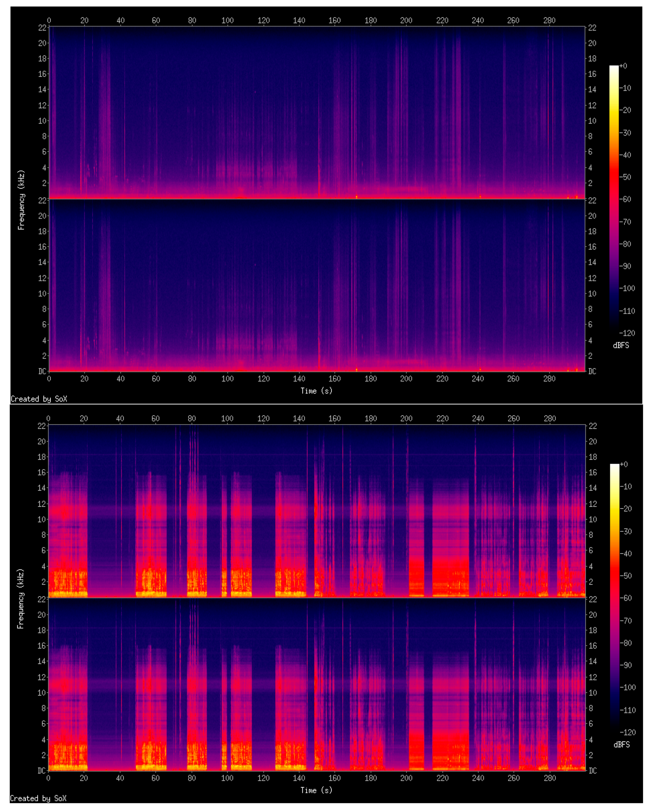Image resolution: width=649 pixels, height=812 pixels.
Task: Click the "140" tick on the bottommost time axis
Action: pyautogui.click(x=299, y=778)
